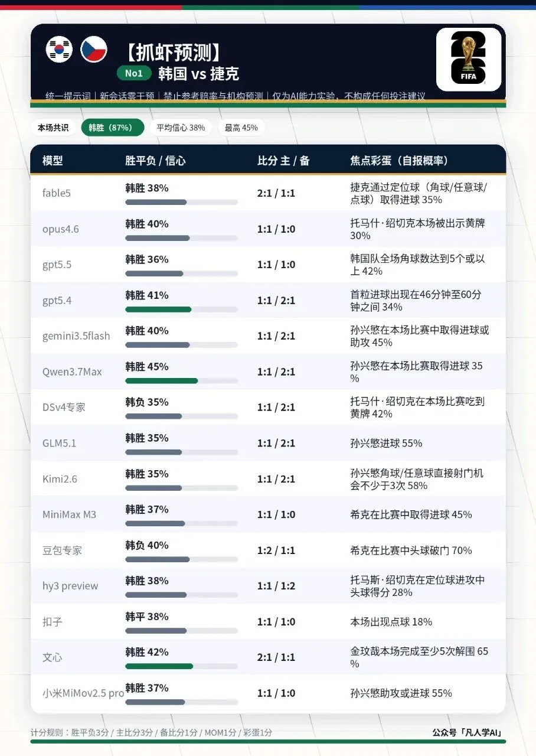Click the Czech Republic flag icon

[94, 49]
